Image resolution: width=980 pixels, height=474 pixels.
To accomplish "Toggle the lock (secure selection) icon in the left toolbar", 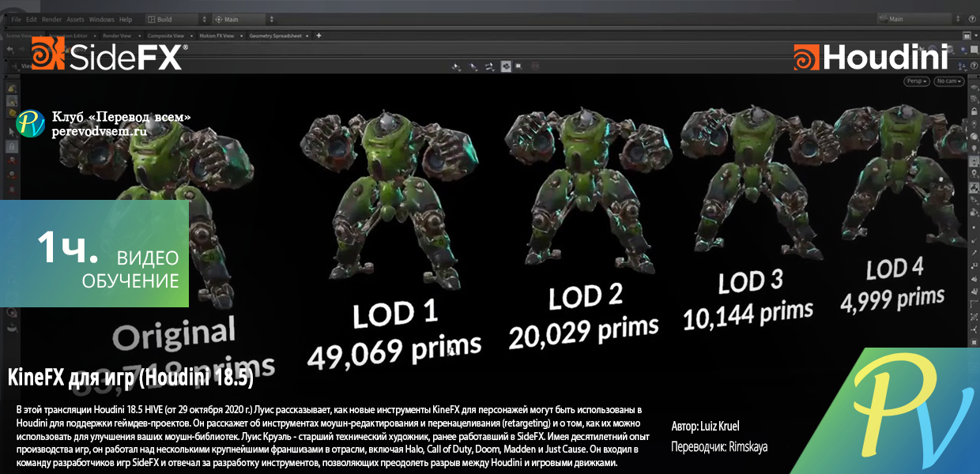I will [x=12, y=147].
